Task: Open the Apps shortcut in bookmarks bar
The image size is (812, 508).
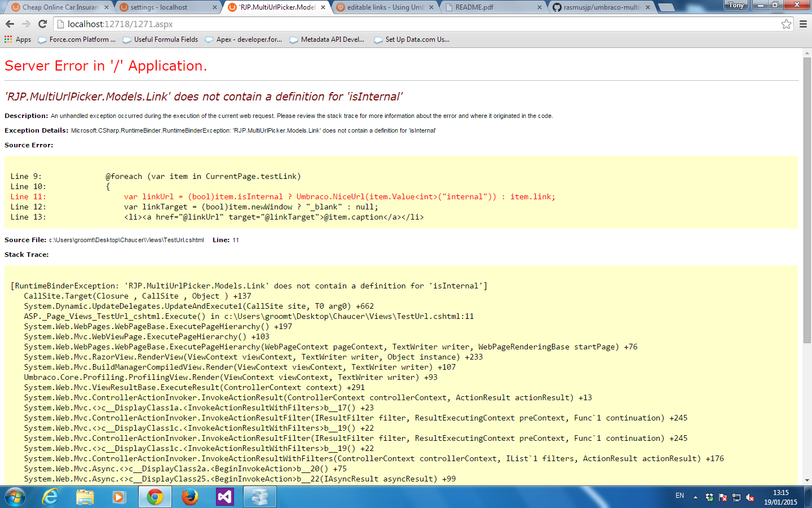Action: pos(17,40)
